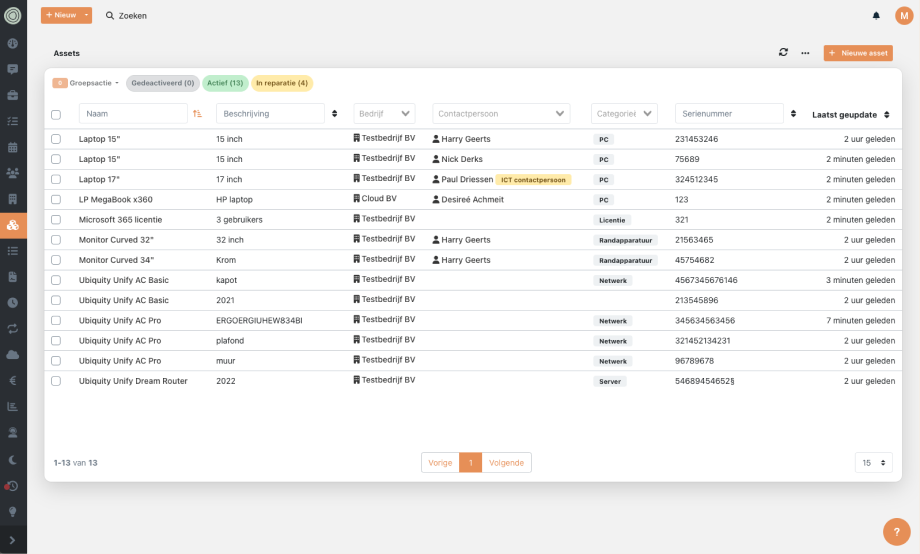Refresh the assets list

pos(783,52)
